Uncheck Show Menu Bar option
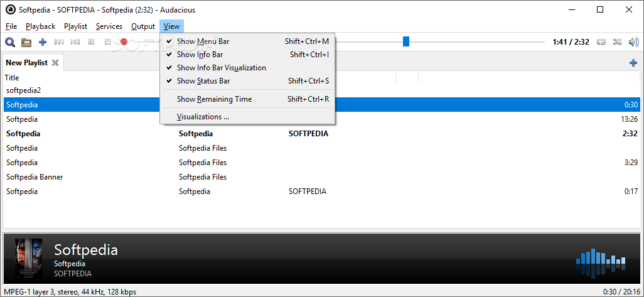Image resolution: width=644 pixels, height=297 pixels. [248, 41]
